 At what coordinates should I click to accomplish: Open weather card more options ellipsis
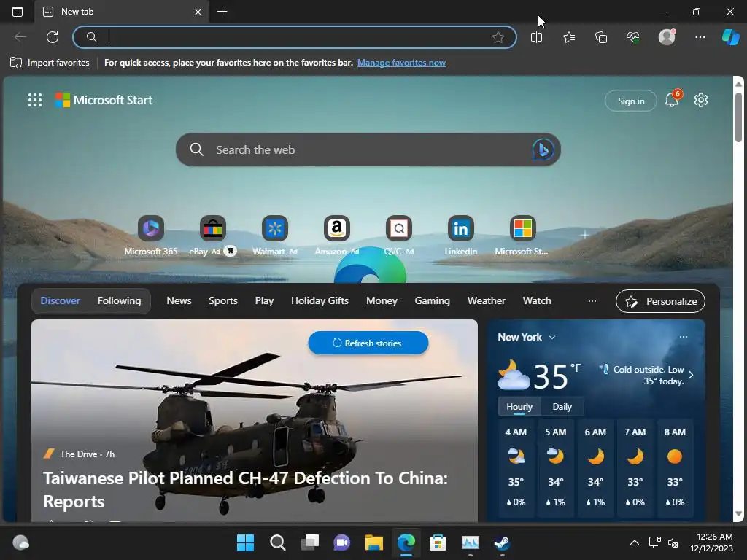[683, 337]
